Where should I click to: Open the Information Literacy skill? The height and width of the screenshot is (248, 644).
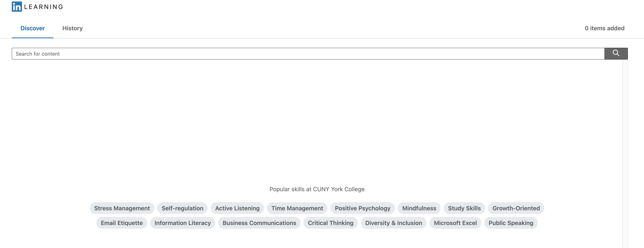click(x=183, y=223)
